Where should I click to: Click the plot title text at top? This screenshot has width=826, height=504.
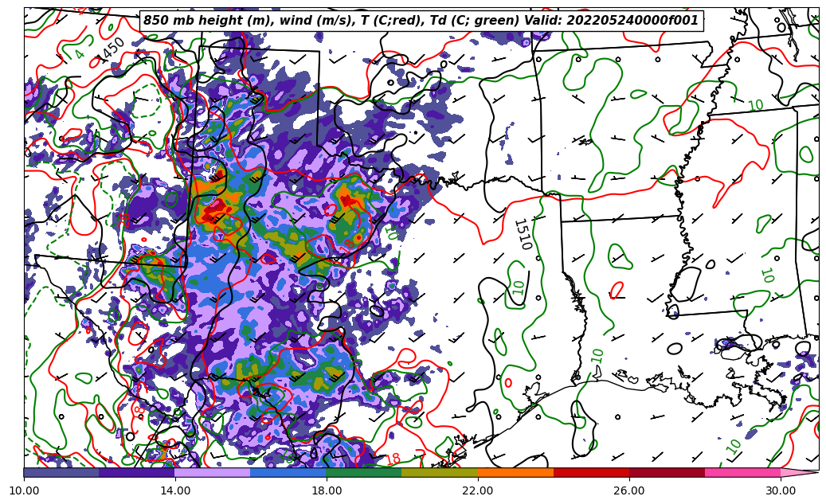coord(421,21)
